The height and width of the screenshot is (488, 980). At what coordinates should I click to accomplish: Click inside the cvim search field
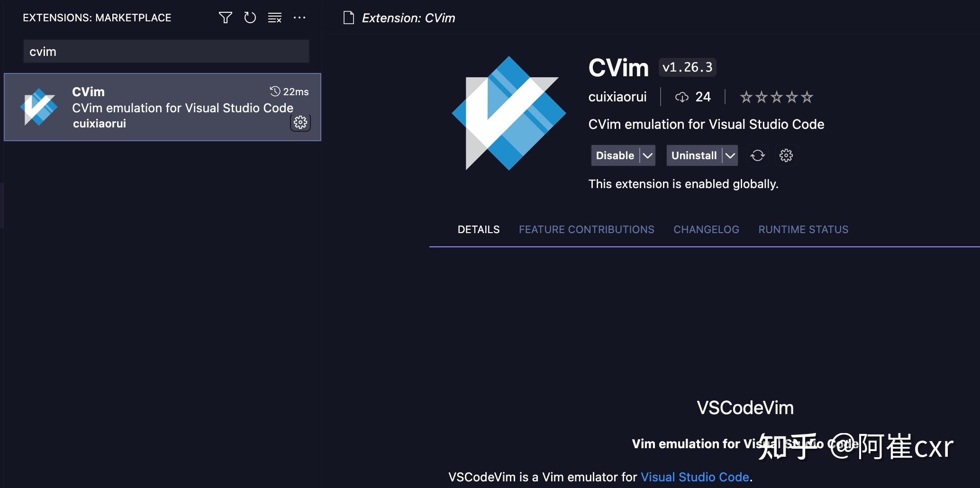point(166,51)
